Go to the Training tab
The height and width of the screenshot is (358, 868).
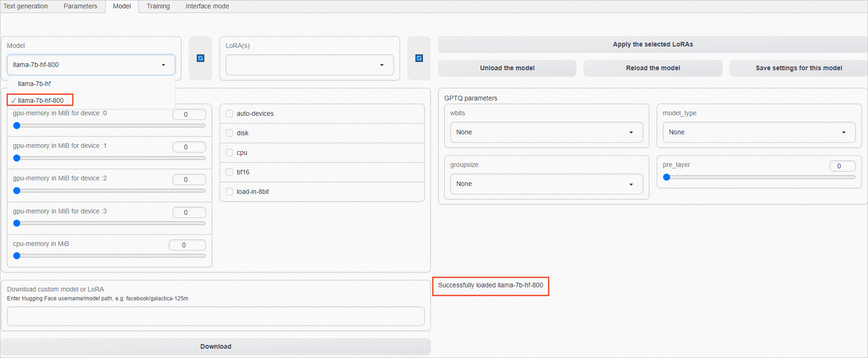158,6
